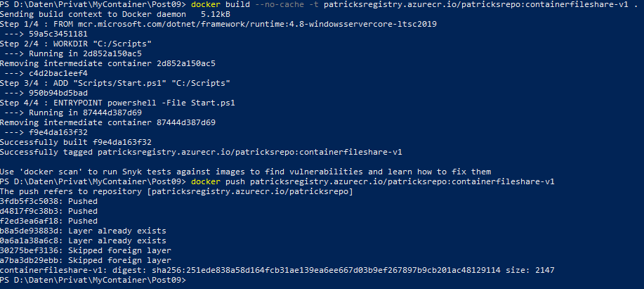644x289 pixels.
Task: Click the Removing intermediate container 87444d387d69 line
Action: [x=107, y=123]
